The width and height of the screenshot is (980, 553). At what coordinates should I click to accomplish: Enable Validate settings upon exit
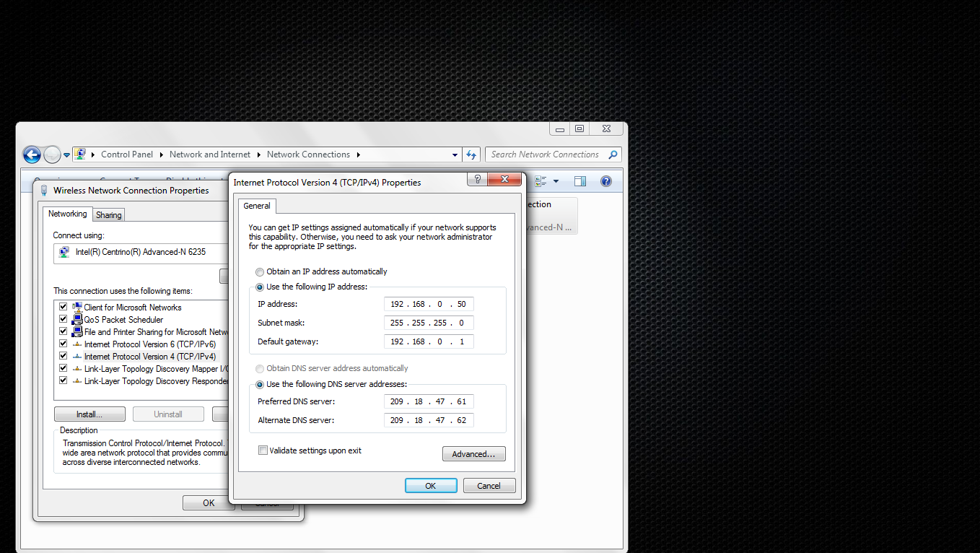pos(263,449)
